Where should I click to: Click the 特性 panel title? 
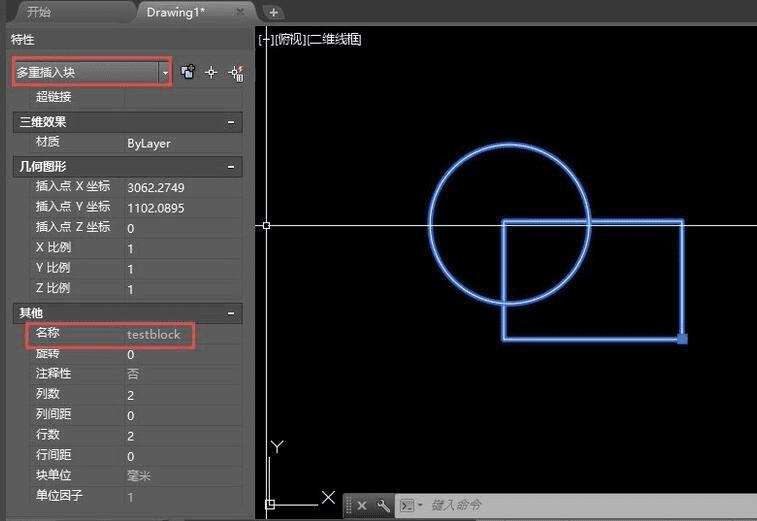[23, 40]
